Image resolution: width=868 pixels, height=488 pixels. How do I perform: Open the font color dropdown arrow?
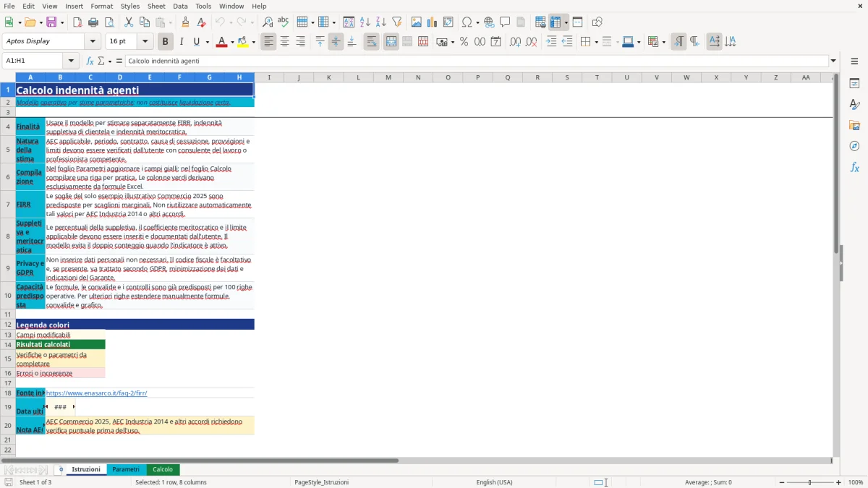pyautogui.click(x=232, y=42)
